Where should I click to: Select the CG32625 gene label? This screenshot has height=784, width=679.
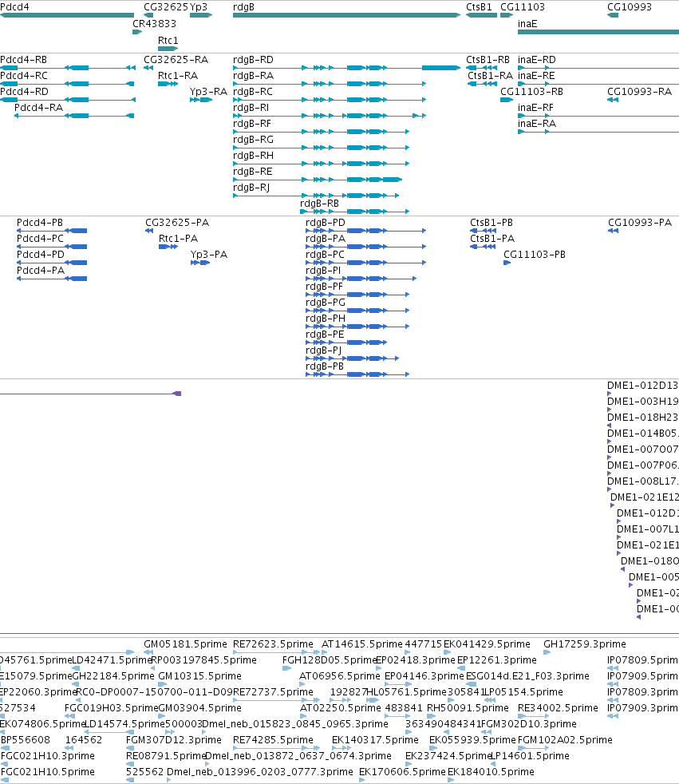pyautogui.click(x=166, y=7)
